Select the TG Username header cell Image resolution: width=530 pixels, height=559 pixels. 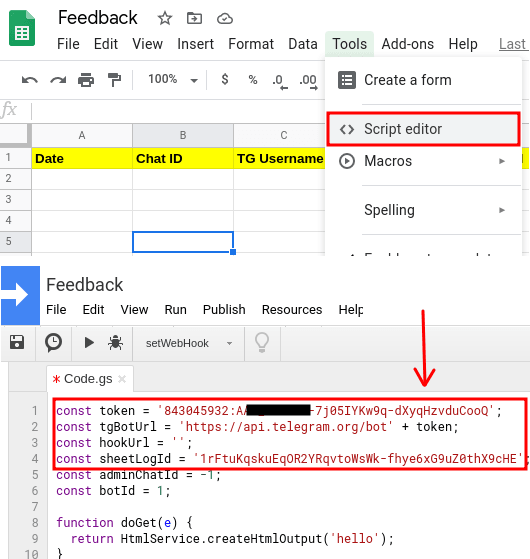tap(279, 158)
